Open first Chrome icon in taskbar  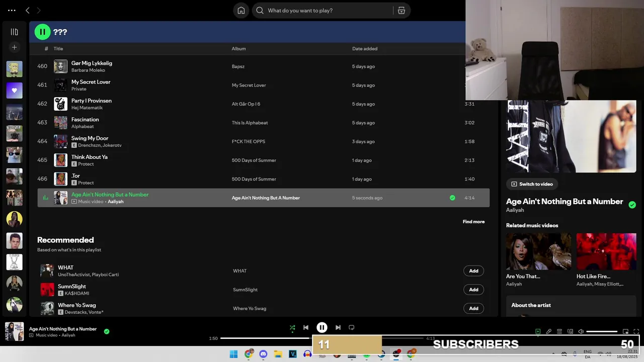[x=249, y=354]
